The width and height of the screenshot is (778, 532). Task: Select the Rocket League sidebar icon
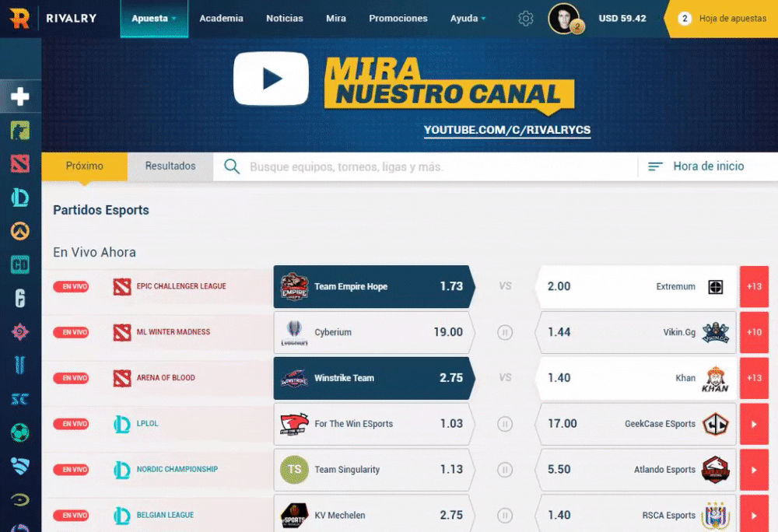pyautogui.click(x=20, y=466)
